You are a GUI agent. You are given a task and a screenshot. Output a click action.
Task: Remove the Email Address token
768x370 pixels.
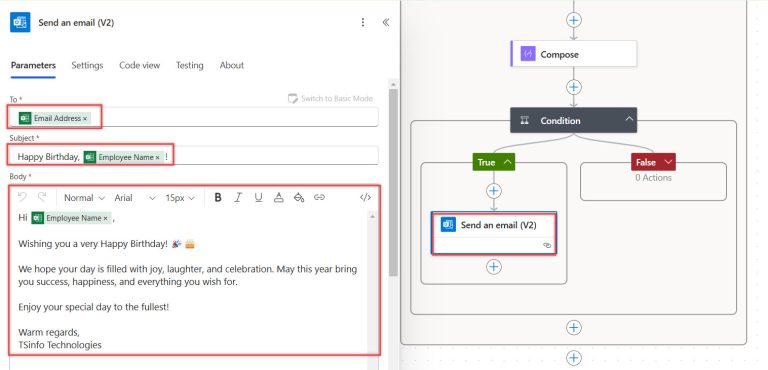click(x=85, y=118)
